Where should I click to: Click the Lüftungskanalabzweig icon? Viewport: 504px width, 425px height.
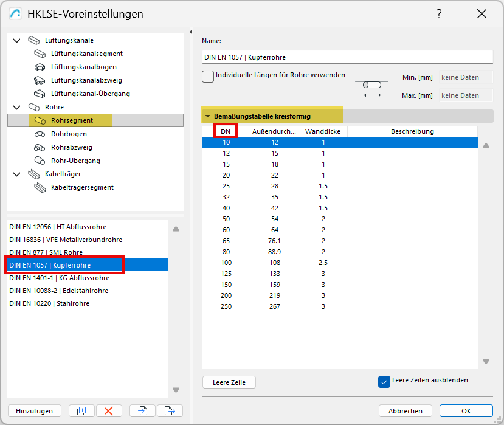pyautogui.click(x=40, y=80)
